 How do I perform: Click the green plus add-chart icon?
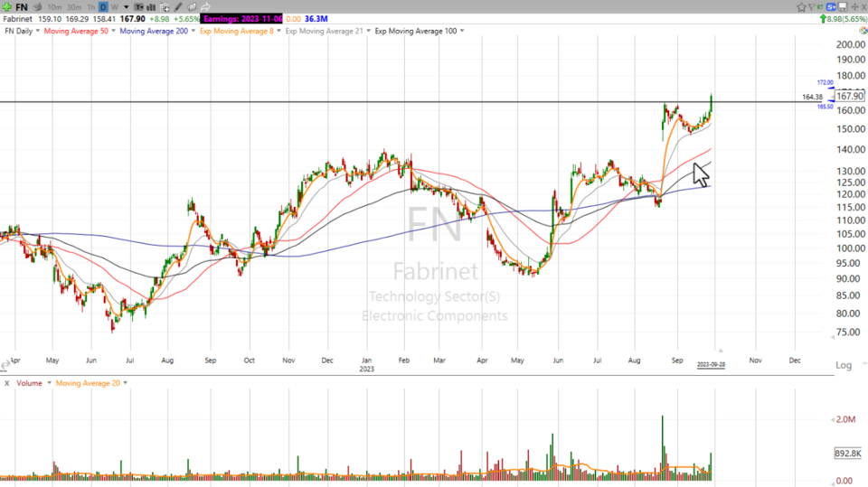(6, 7)
